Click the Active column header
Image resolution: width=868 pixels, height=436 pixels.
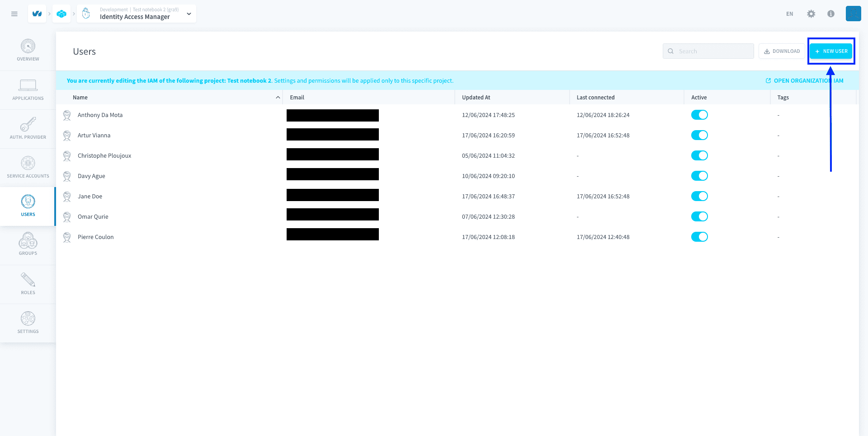(699, 98)
